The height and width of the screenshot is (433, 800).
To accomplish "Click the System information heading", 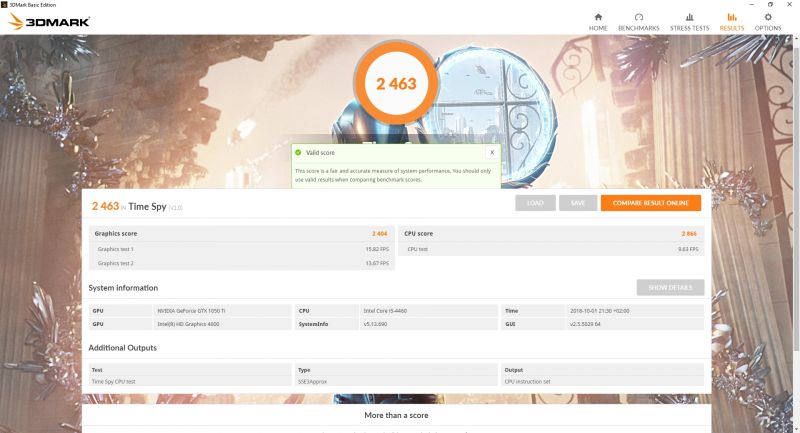I will pos(123,288).
